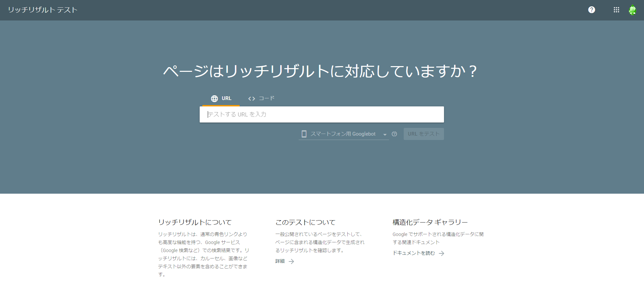
Task: Click the リッチリザルト テスト header title
Action: tap(43, 10)
